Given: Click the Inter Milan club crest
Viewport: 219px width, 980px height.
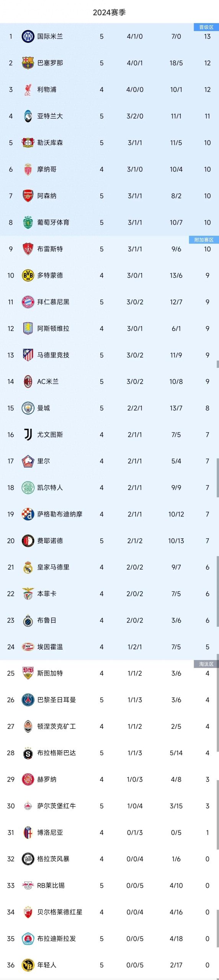Looking at the screenshot, I should point(28,36).
